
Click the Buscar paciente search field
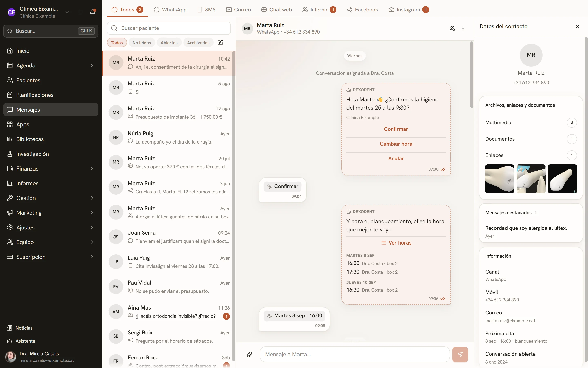[x=169, y=28]
